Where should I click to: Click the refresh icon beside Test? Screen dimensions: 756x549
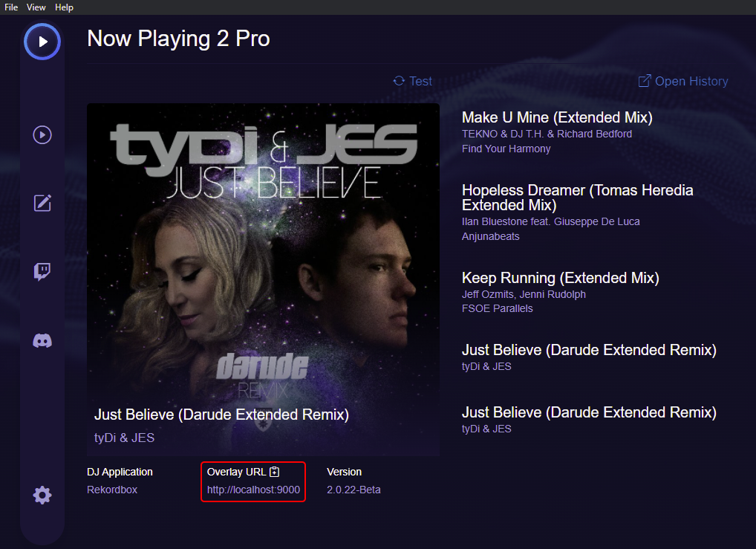[x=399, y=80]
